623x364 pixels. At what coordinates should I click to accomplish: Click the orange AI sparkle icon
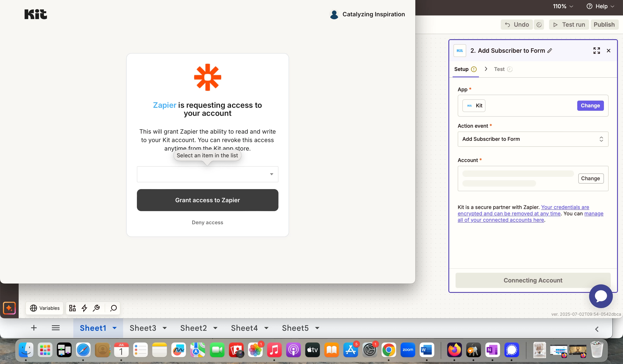tap(9, 308)
